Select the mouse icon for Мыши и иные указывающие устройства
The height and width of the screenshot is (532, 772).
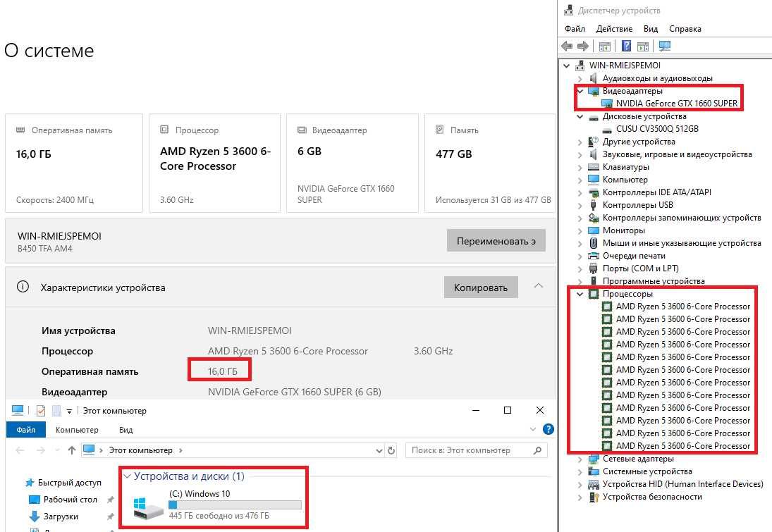point(594,243)
